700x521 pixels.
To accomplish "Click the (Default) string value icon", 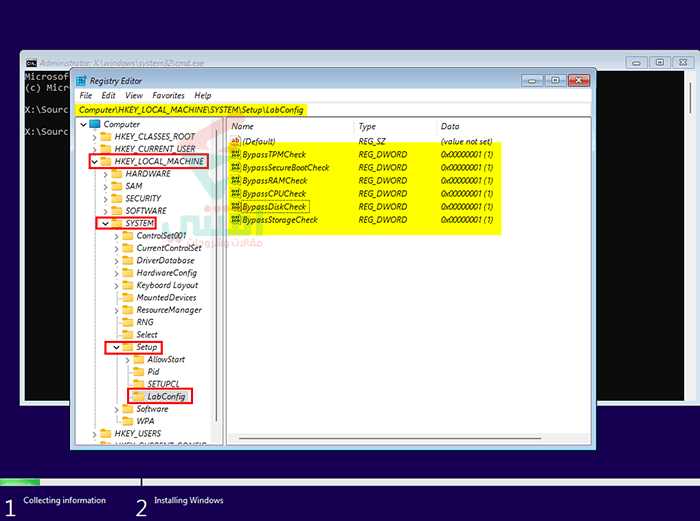I will (236, 141).
